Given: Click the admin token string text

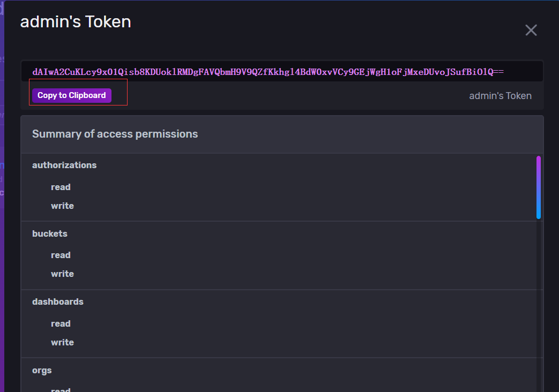Looking at the screenshot, I should pyautogui.click(x=263, y=72).
